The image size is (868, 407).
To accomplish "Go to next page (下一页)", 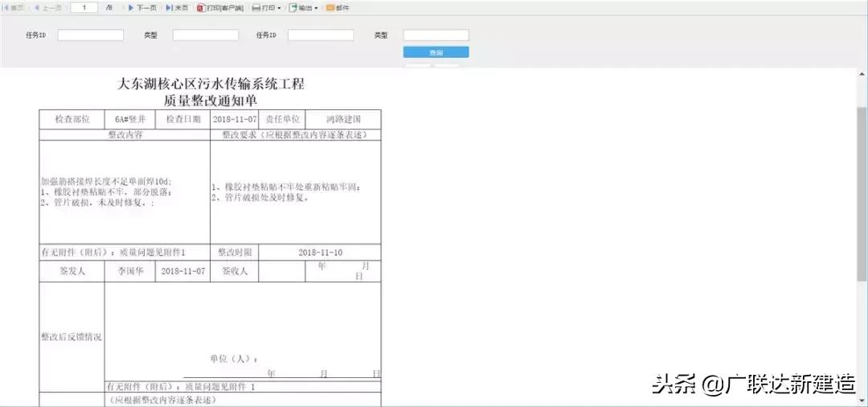I will pos(142,8).
